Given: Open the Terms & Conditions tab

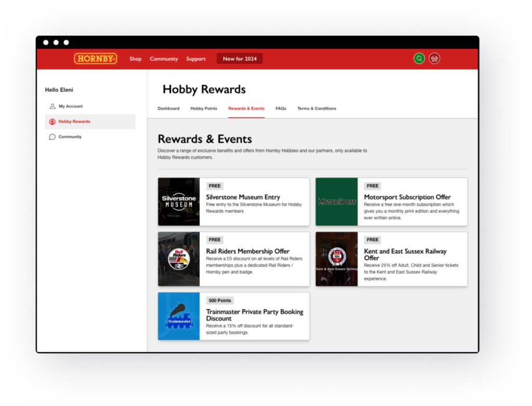Looking at the screenshot, I should point(317,109).
